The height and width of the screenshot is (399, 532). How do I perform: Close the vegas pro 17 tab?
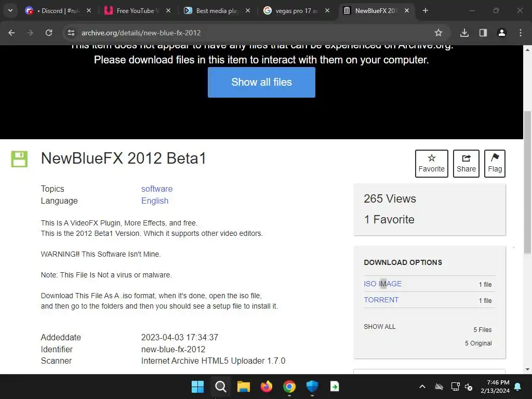pos(327,11)
